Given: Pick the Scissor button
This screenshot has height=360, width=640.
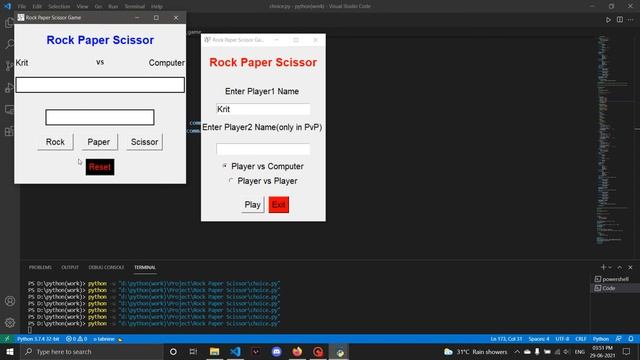Looking at the screenshot, I should [x=144, y=142].
